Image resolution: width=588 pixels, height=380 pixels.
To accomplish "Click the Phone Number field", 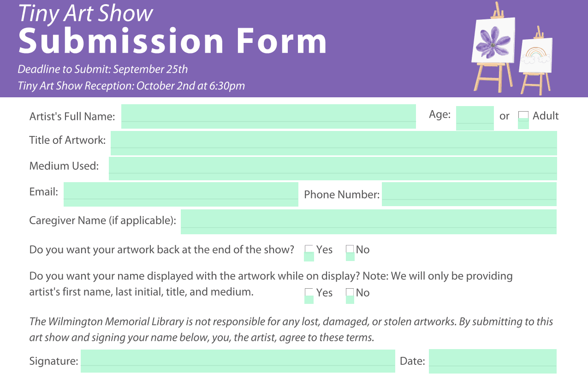I will 469,194.
